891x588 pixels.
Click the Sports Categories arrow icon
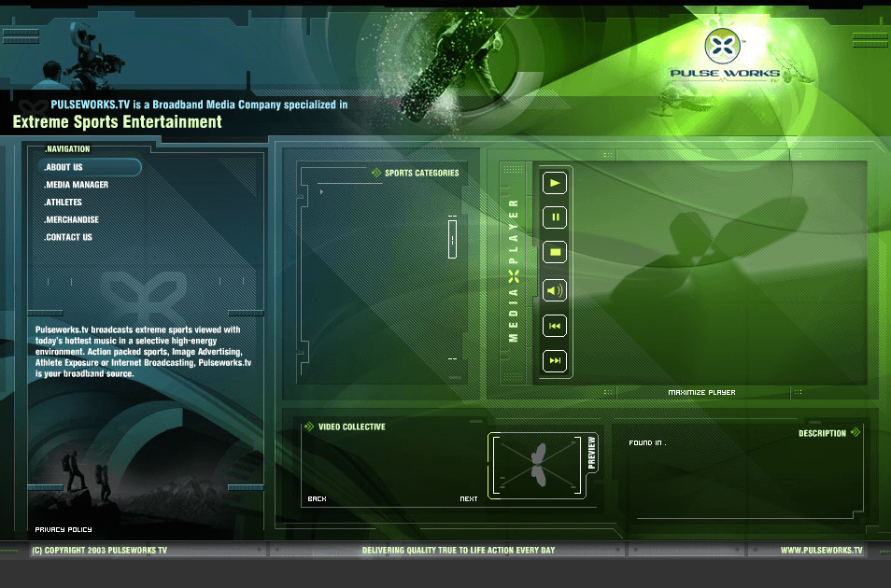[376, 172]
